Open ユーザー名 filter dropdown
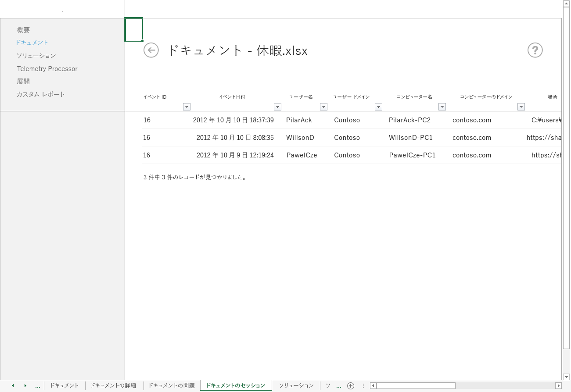This screenshot has width=571, height=392. [x=323, y=107]
